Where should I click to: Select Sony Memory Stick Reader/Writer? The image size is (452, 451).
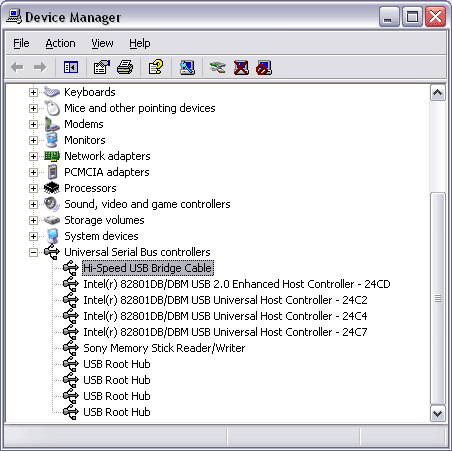pos(164,348)
